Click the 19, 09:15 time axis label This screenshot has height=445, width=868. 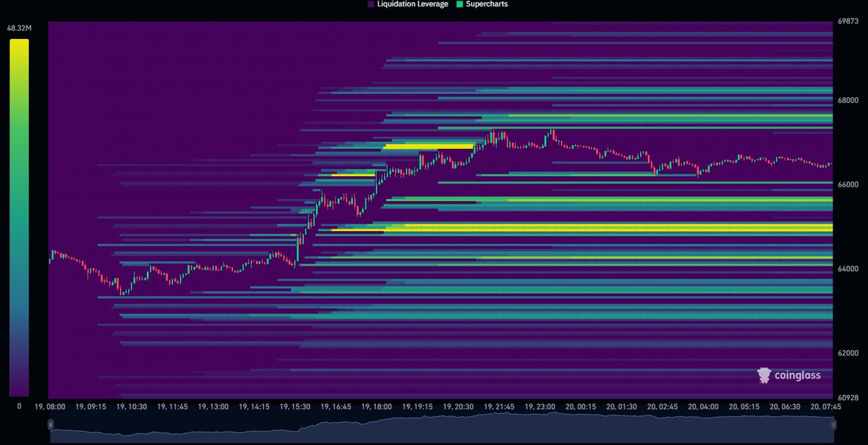pyautogui.click(x=90, y=407)
